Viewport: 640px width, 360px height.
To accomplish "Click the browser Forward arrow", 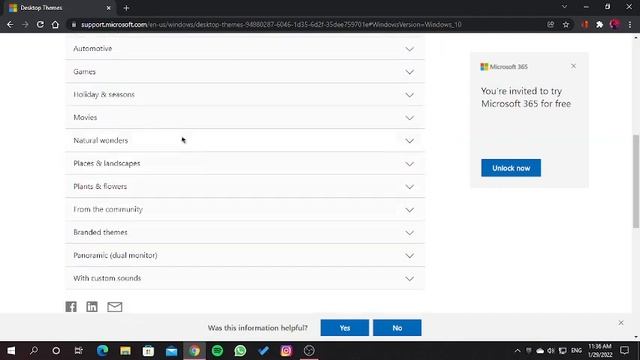I will click(25, 24).
